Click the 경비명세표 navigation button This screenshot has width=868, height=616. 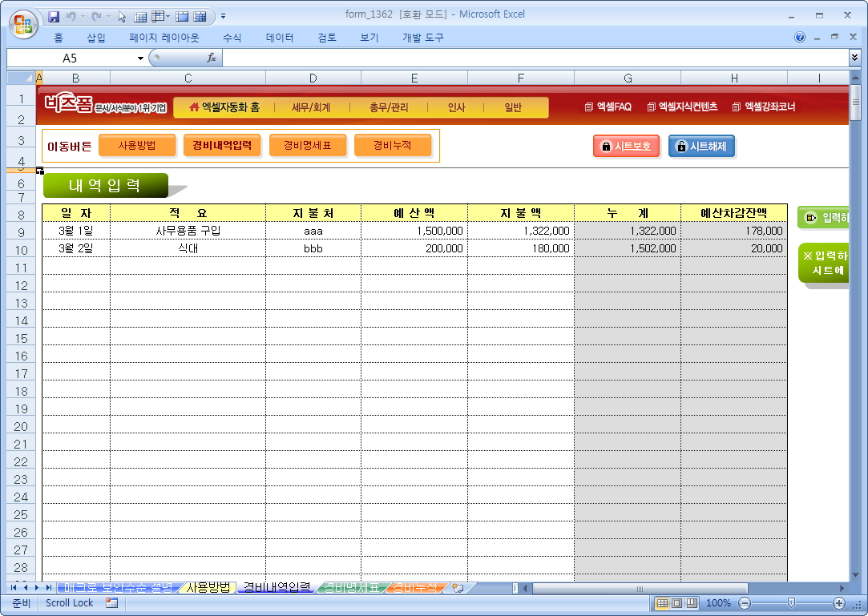(308, 146)
